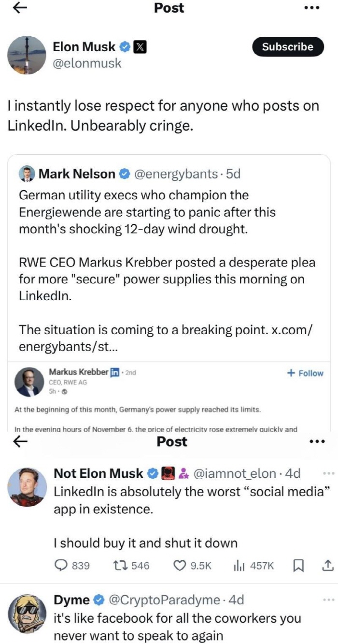Open the @elonmusk handle link
338x644 pixels.
87,63
